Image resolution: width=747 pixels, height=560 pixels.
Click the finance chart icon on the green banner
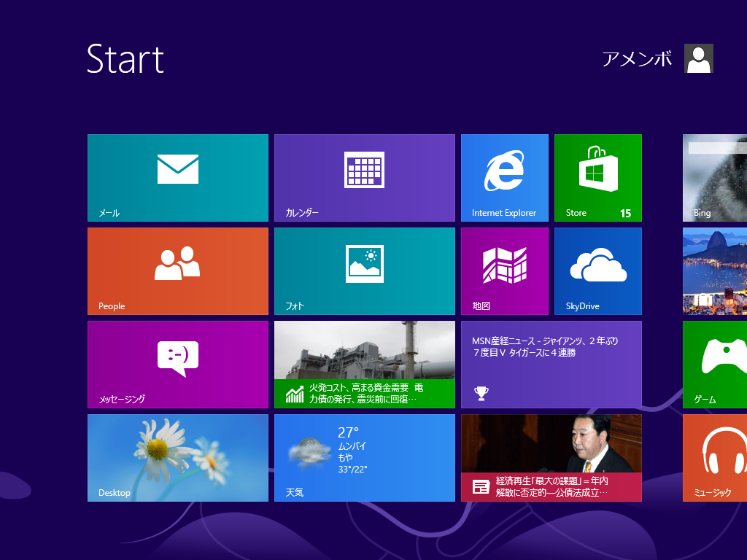[295, 394]
